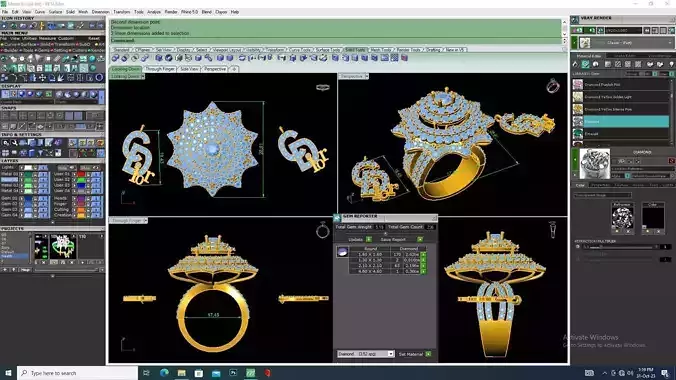Click the taskbar search box

pyautogui.click(x=78, y=373)
